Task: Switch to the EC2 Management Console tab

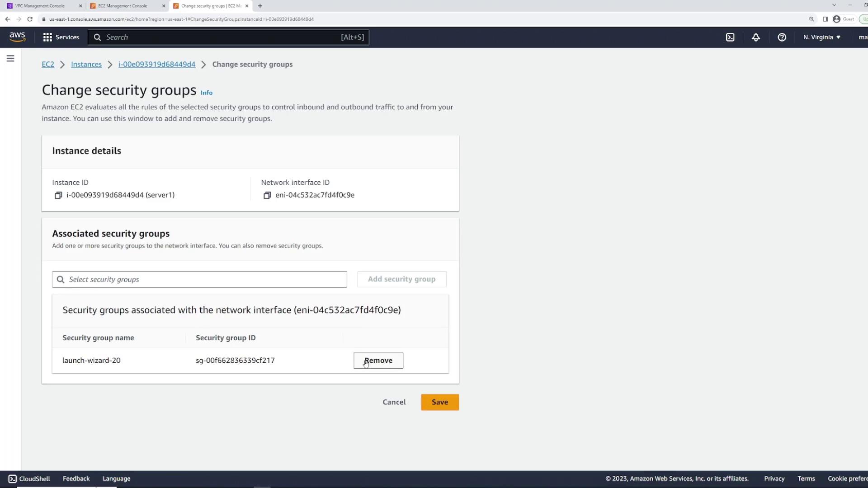Action: 123,6
